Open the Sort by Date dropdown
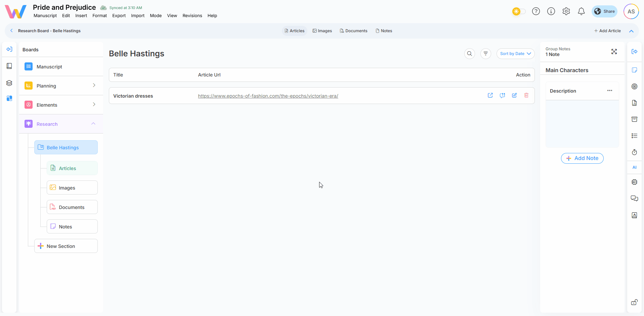This screenshot has height=316, width=644. [x=515, y=54]
